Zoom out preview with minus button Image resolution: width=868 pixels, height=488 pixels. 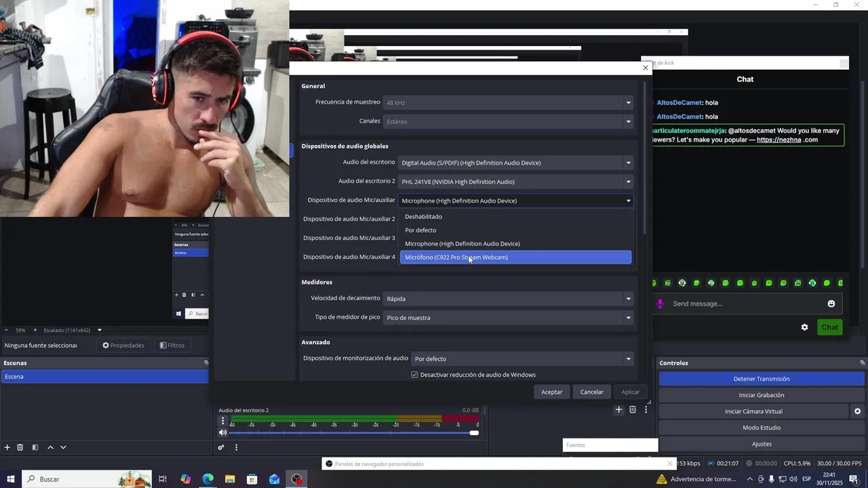[x=6, y=330]
